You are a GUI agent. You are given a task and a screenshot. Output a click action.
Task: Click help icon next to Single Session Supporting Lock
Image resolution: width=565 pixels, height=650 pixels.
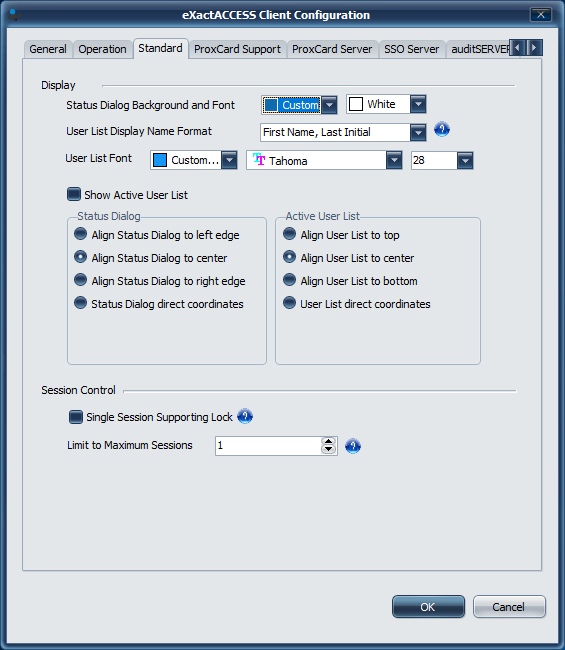245,416
